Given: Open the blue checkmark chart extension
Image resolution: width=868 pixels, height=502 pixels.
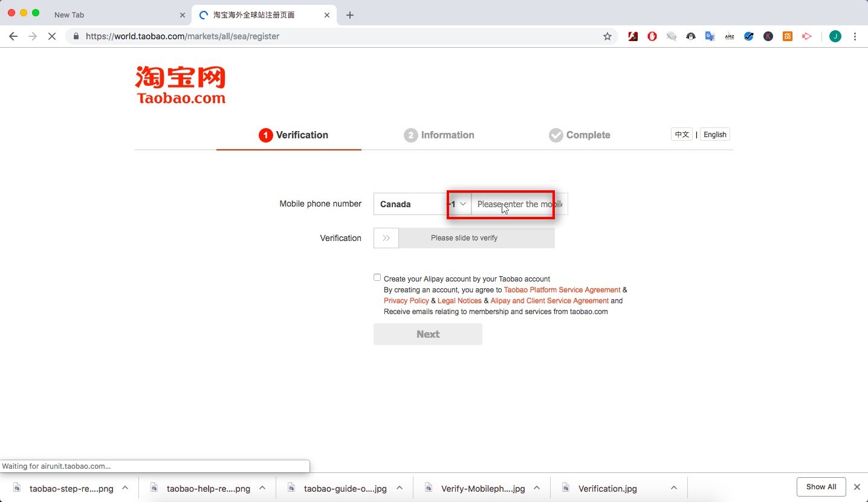Looking at the screenshot, I should (749, 36).
